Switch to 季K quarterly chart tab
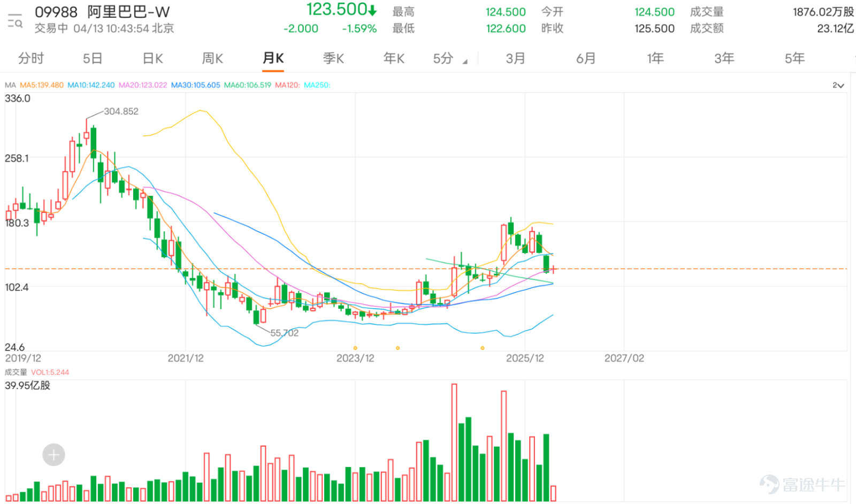This screenshot has height=504, width=856. click(333, 58)
